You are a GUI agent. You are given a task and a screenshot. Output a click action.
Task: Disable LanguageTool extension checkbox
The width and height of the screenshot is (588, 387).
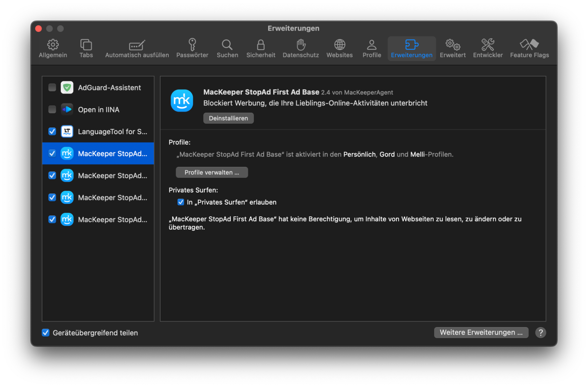tap(52, 131)
